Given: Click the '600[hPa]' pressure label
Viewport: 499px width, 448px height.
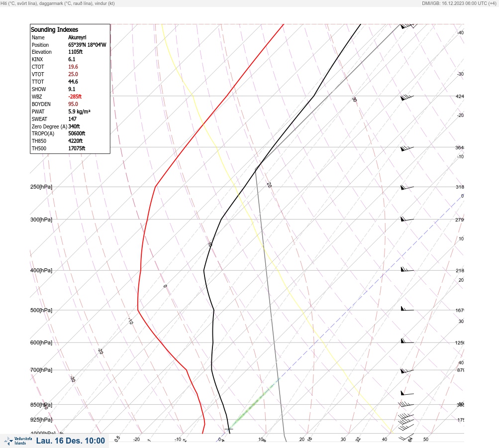Looking at the screenshot, I should coord(41,342).
